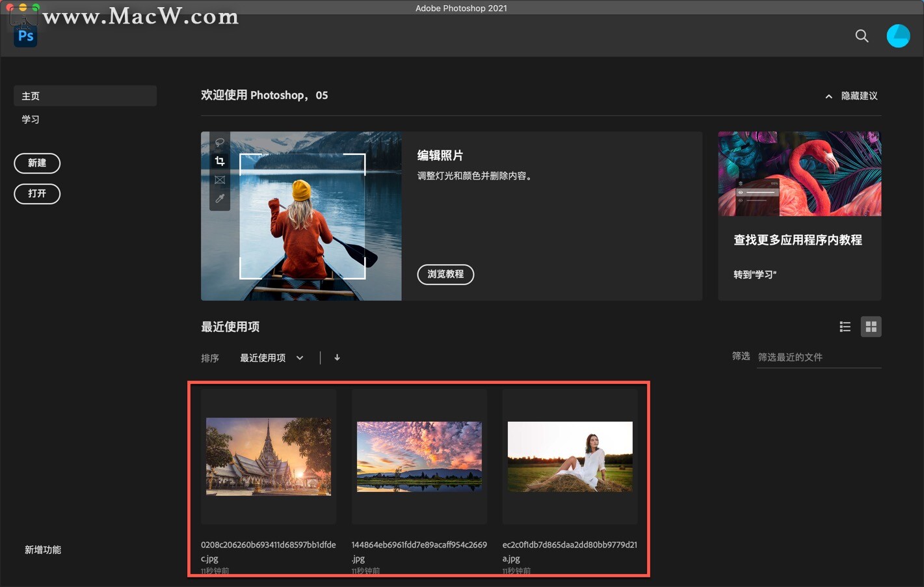Click file name starting 144864eb6961
Screen dimensions: 924x587
(x=419, y=551)
